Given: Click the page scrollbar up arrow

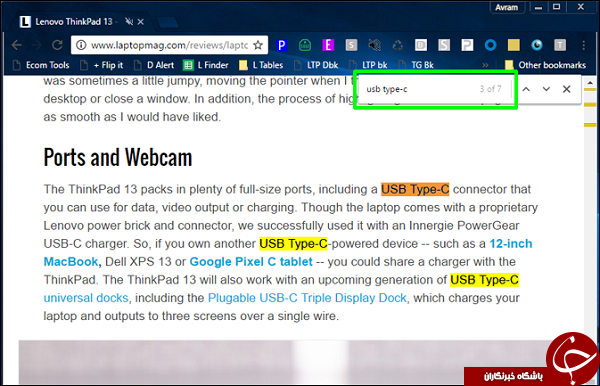Looking at the screenshot, I should click(590, 83).
